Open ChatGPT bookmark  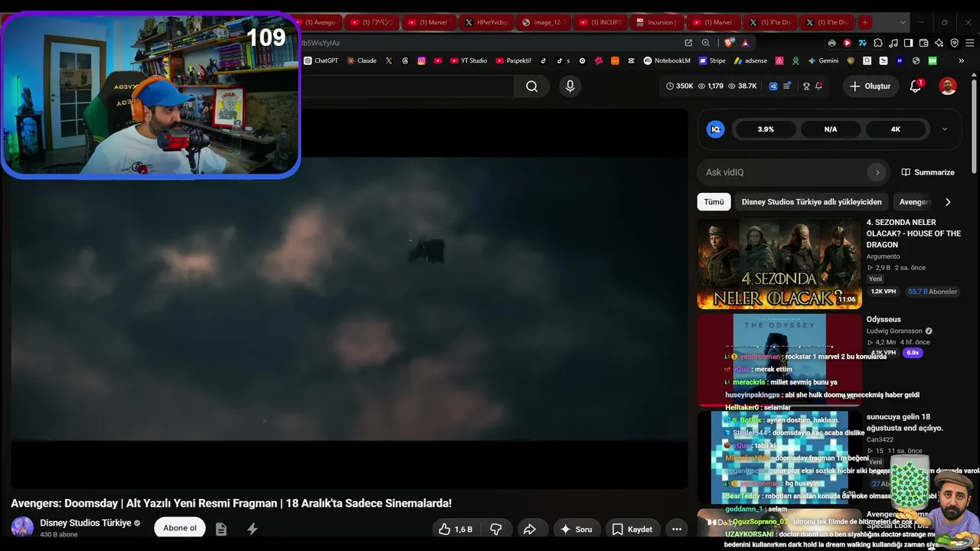pos(321,60)
